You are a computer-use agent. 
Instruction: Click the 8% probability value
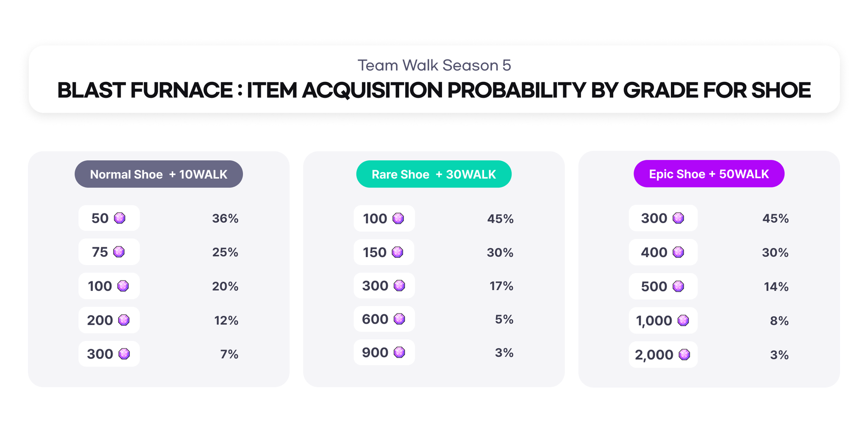[779, 321]
